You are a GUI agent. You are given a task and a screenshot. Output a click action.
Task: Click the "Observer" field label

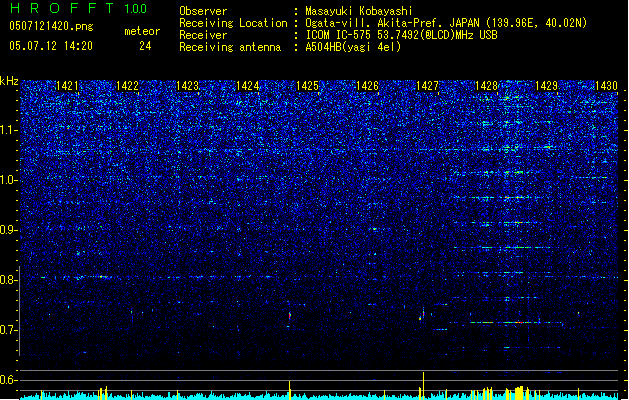(203, 11)
